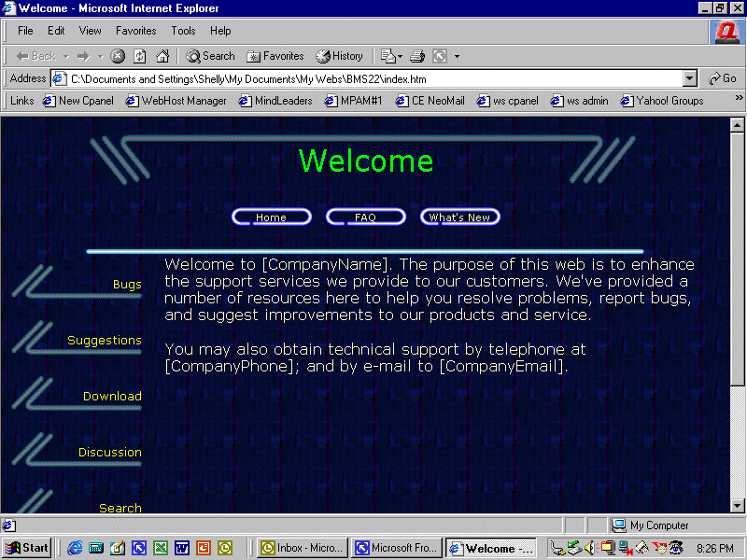Screen dimensions: 747x560
Task: Expand the Address bar dropdown list
Action: 690,79
